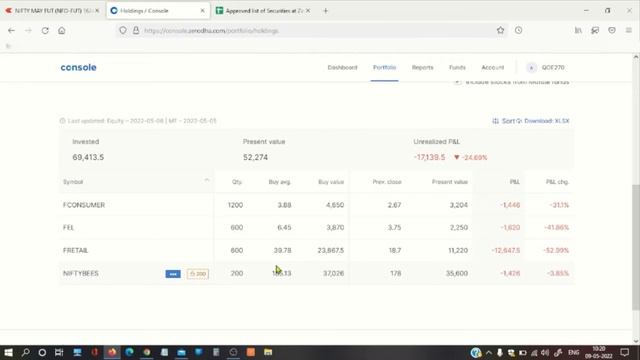Open the notification center icon
640x360 pixels.
pyautogui.click(x=624, y=352)
